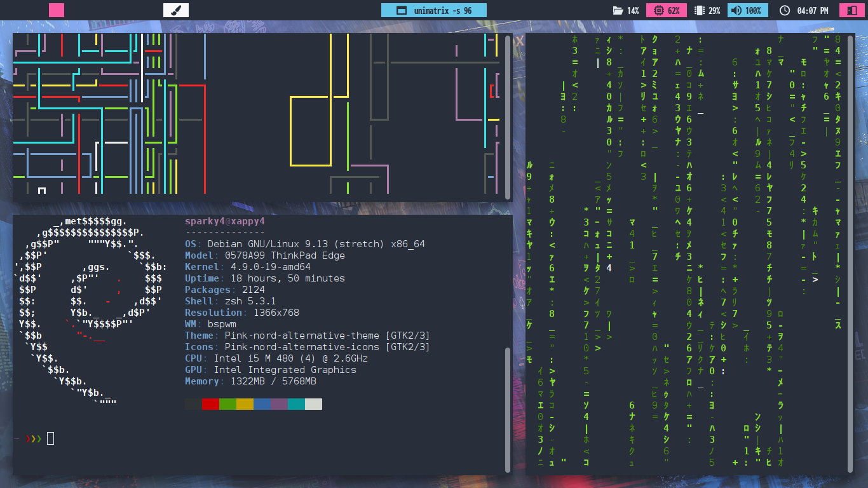Click the folder disk usage icon showing 14%
Screen dimensions: 868x488
(x=618, y=11)
